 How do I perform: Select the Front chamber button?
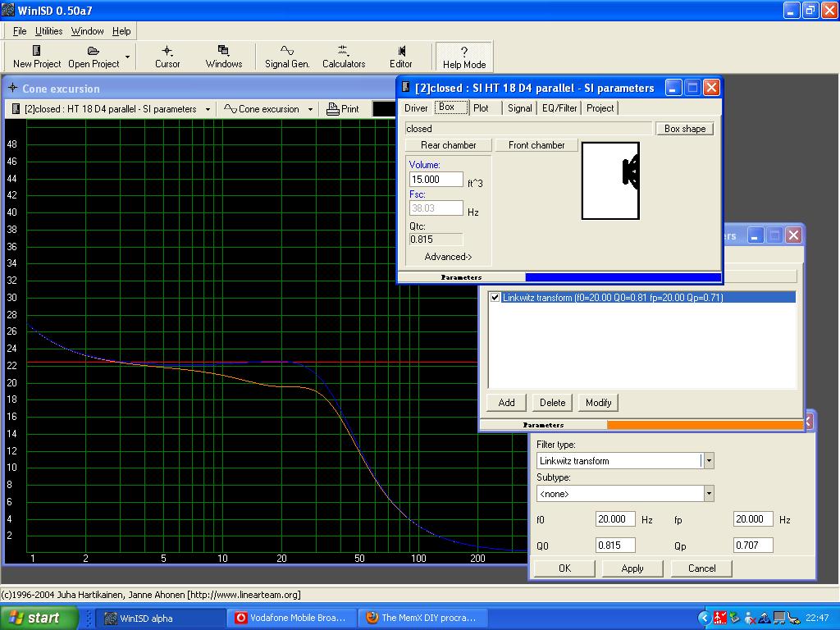click(536, 145)
